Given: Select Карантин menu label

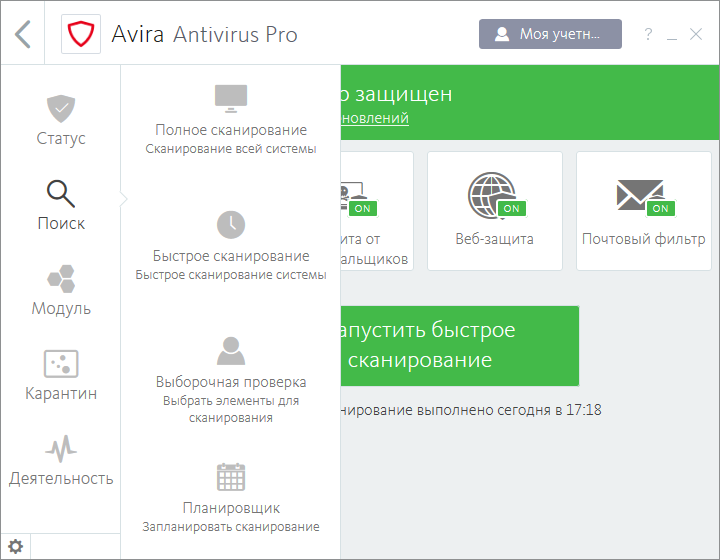Looking at the screenshot, I should click(x=61, y=393).
